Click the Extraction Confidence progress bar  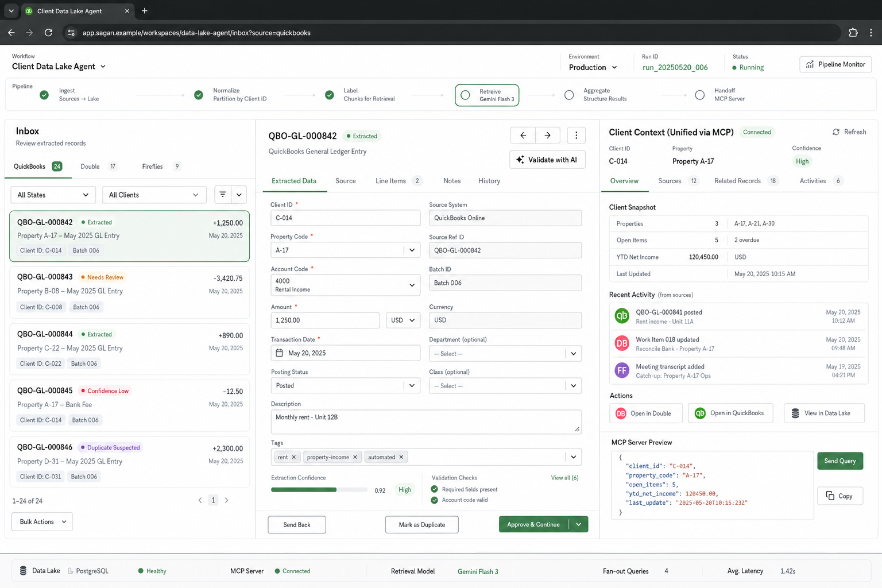(319, 490)
